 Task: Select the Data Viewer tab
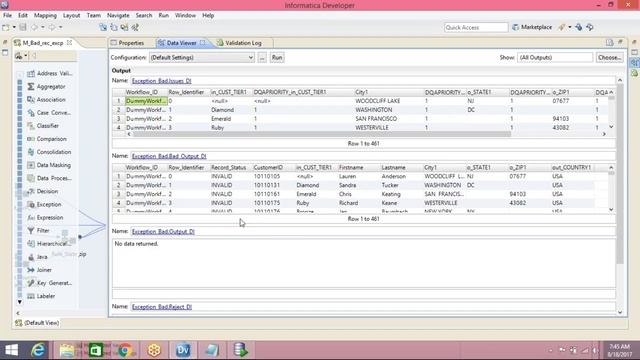(x=181, y=43)
